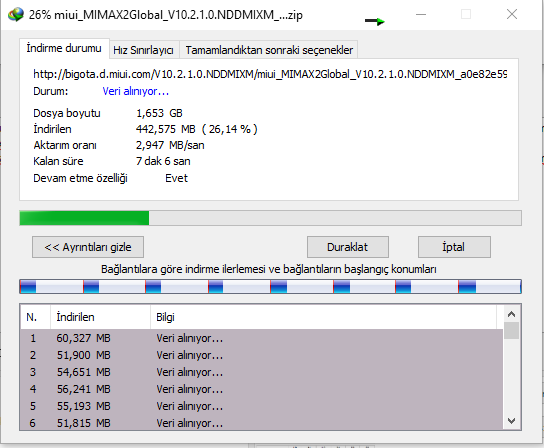Screen dimensions: 544x448
Task: Click the IDM globe icon in title bar
Action: (x=16, y=15)
